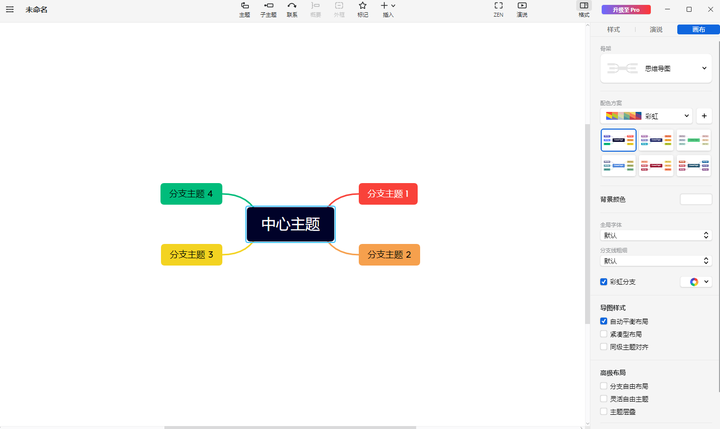Select the color theme thumbnail with teal-blue center
This screenshot has width=720, height=429.
[694, 165]
